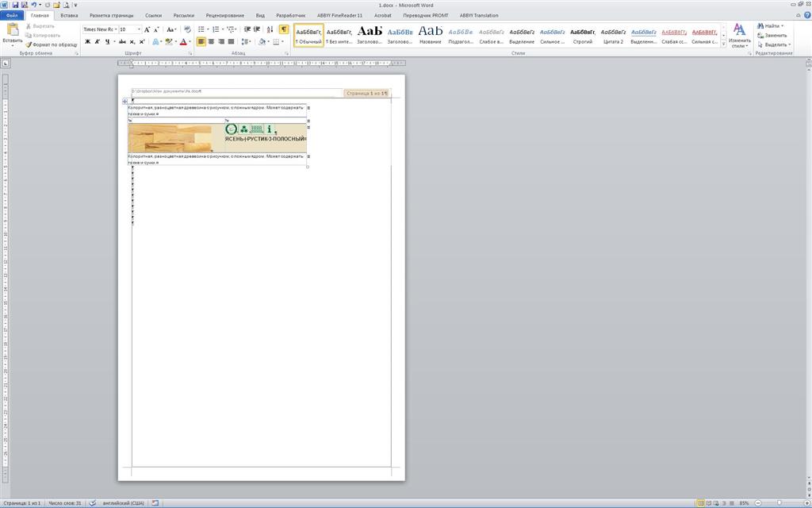
Task: Switch to Разметка страницы tab
Action: 111,16
